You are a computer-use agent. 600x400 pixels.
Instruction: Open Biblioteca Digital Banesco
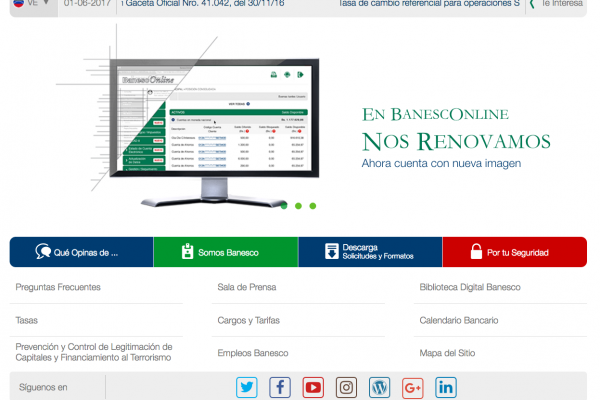pos(470,287)
